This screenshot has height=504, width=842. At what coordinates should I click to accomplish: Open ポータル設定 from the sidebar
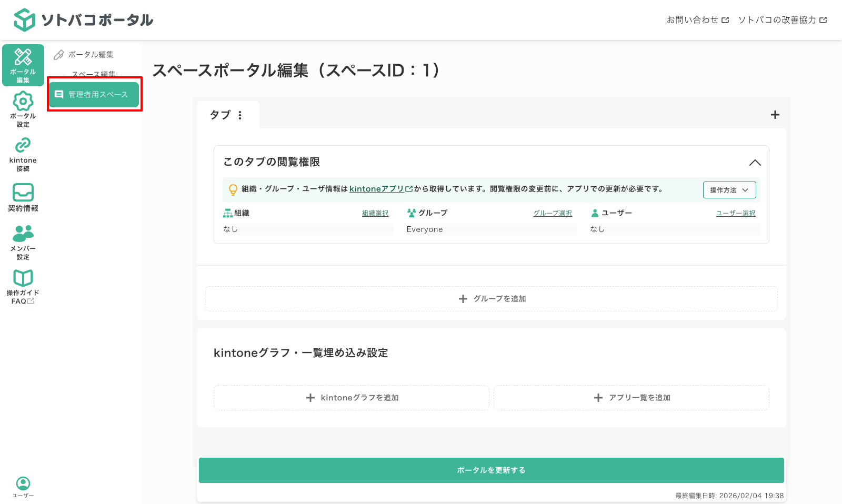(x=23, y=108)
